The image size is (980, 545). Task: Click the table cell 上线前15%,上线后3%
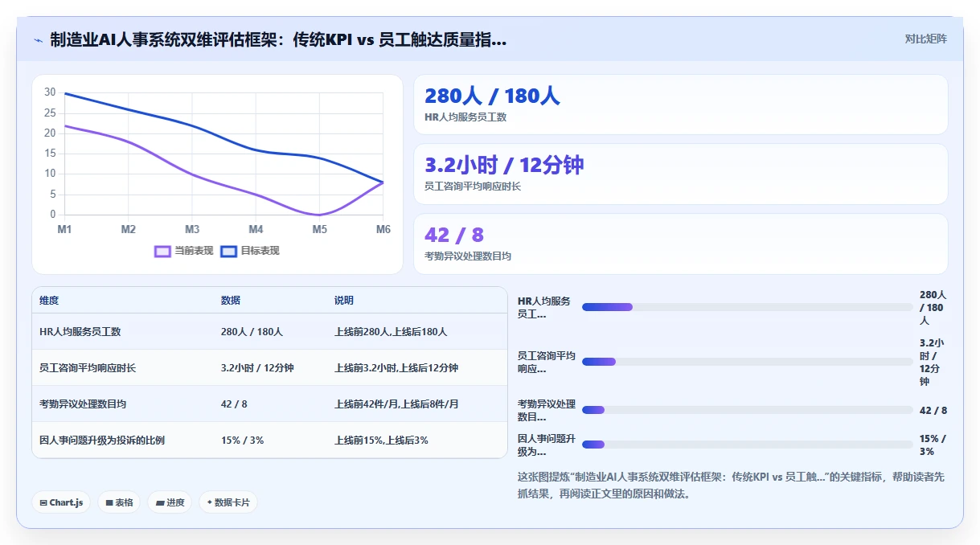point(381,440)
